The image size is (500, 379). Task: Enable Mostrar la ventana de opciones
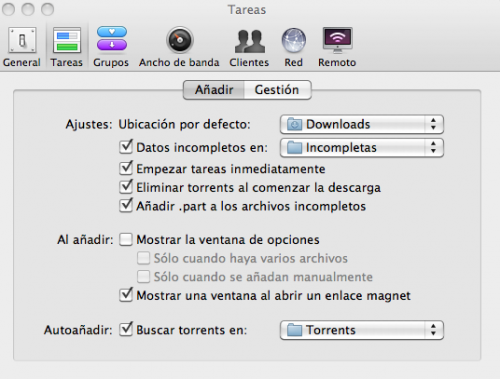click(126, 239)
